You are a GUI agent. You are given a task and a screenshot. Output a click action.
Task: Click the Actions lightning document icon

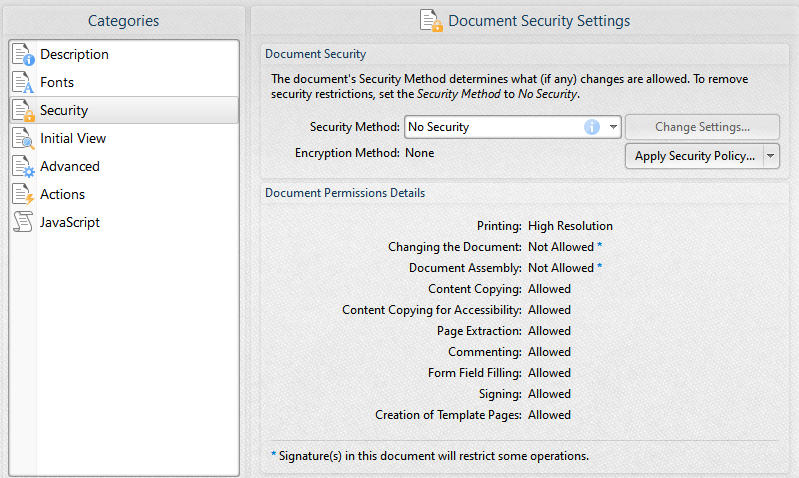coord(23,194)
